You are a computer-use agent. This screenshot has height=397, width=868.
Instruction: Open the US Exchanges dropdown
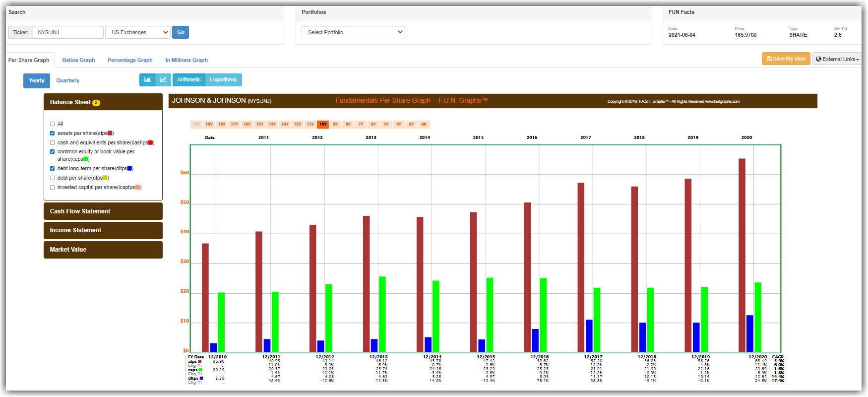pyautogui.click(x=138, y=32)
